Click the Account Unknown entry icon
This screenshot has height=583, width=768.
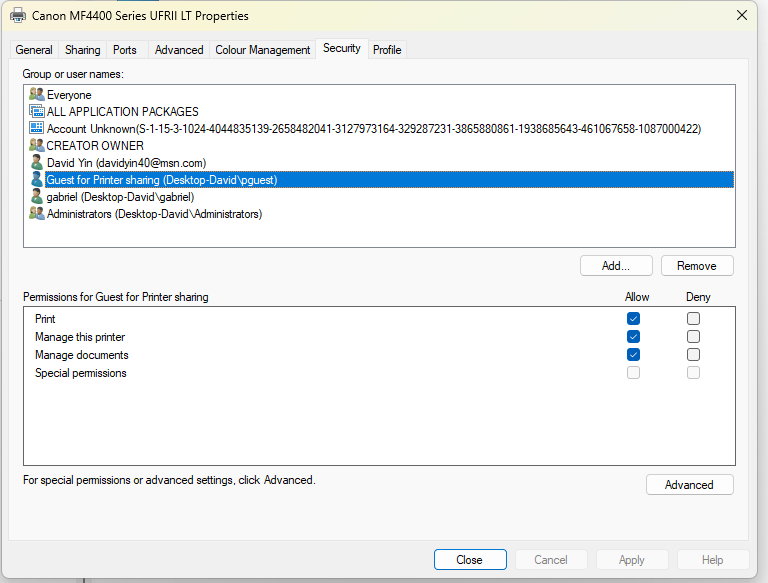37,128
